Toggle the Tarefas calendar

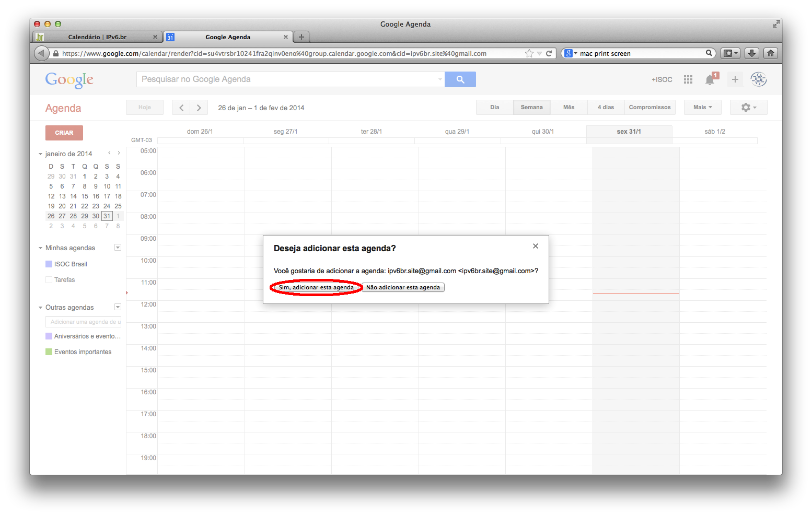(49, 280)
